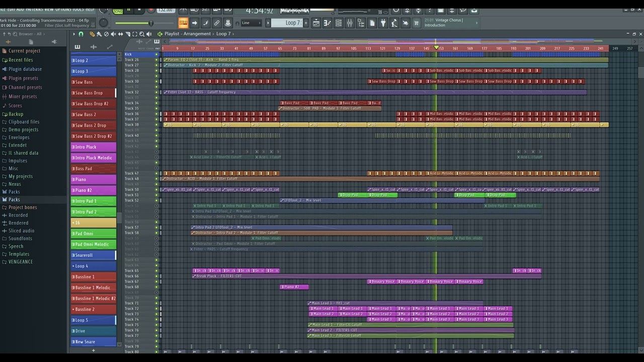Mute the Kick track green light

pyautogui.click(x=156, y=54)
